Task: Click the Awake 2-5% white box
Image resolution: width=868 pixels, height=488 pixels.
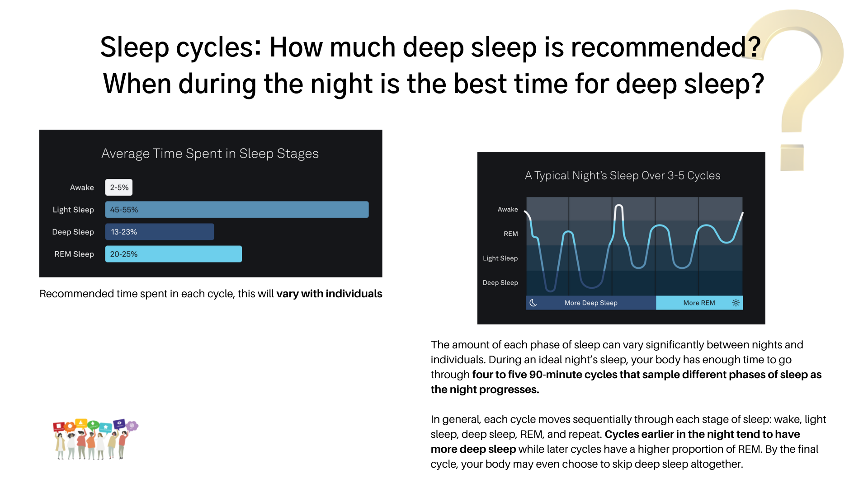Action: (x=119, y=188)
